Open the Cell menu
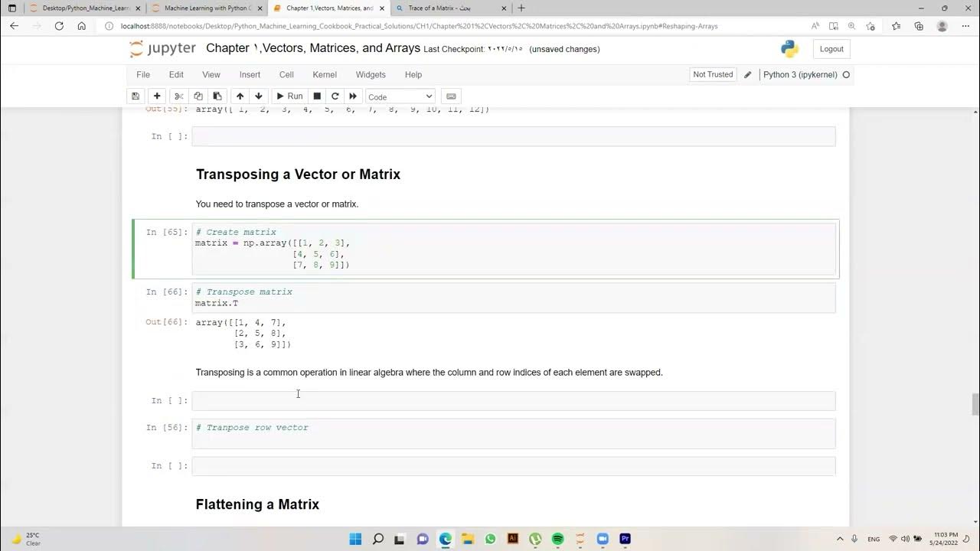The image size is (980, 551). [286, 75]
